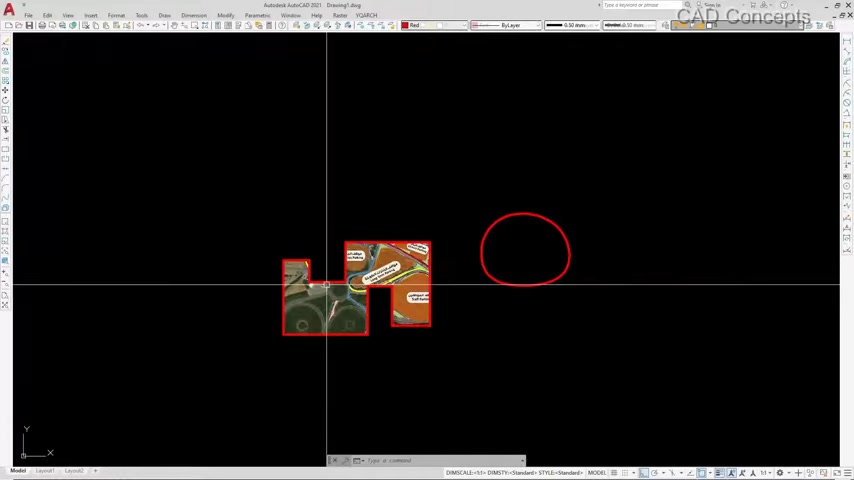The width and height of the screenshot is (854, 480).
Task: Toggle Ortho mode in status bar
Action: point(644,473)
